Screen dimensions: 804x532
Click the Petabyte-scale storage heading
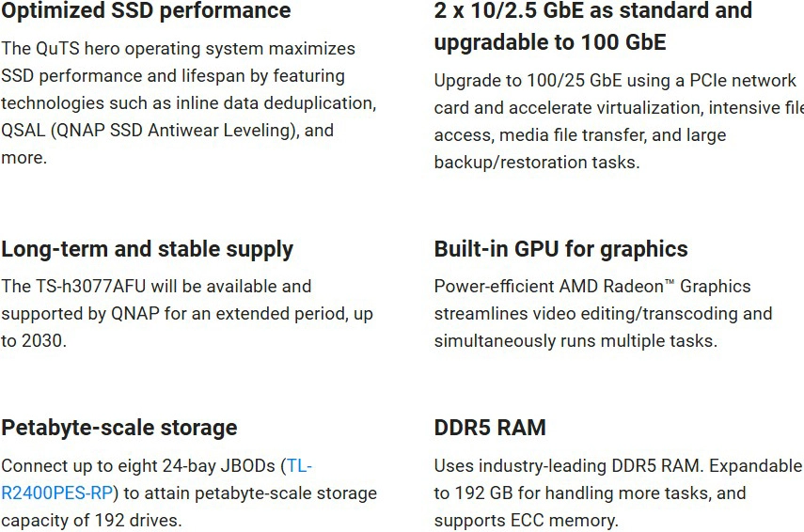pos(119,428)
